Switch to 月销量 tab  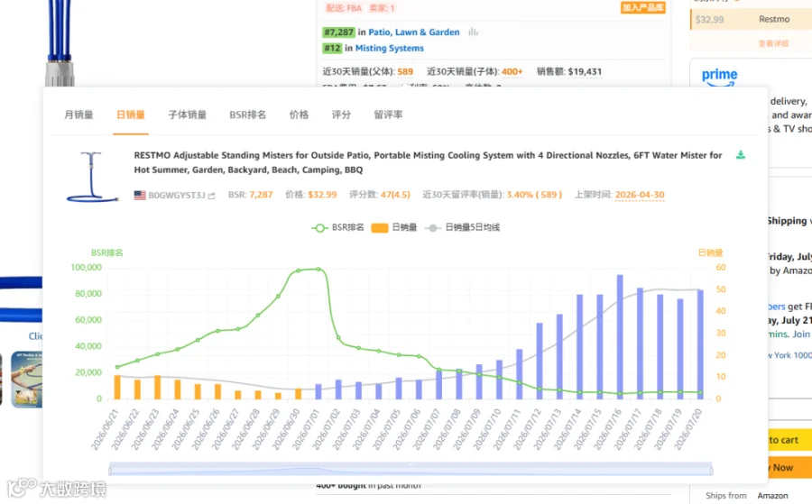(78, 115)
